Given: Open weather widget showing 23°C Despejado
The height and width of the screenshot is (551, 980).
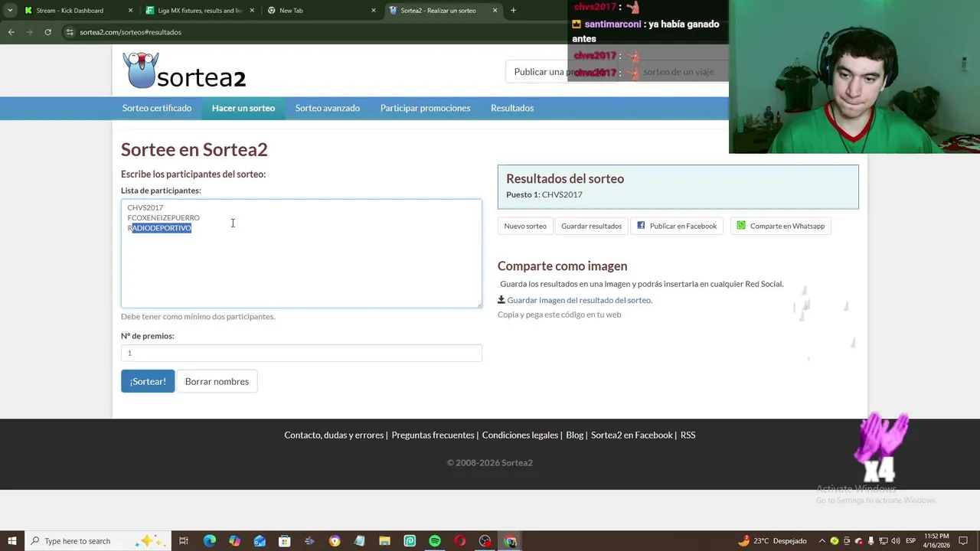Looking at the screenshot, I should (x=772, y=541).
